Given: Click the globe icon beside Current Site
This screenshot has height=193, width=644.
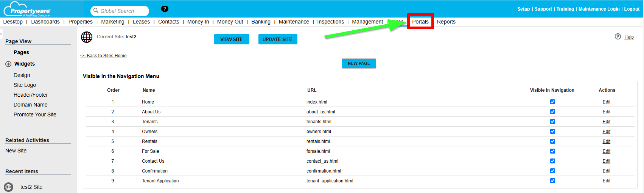Looking at the screenshot, I should click(87, 37).
